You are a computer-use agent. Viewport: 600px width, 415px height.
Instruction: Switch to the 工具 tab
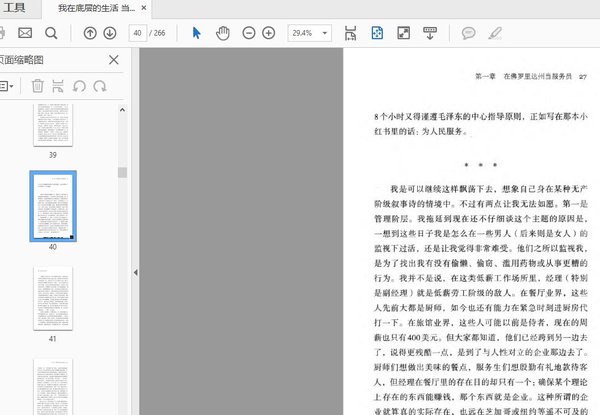tap(16, 8)
